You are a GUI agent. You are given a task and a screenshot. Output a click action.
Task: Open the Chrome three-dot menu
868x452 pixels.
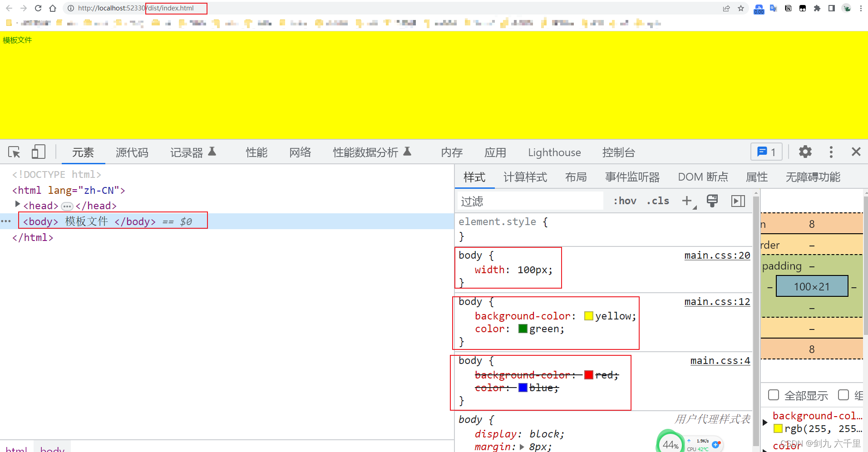[x=861, y=8]
